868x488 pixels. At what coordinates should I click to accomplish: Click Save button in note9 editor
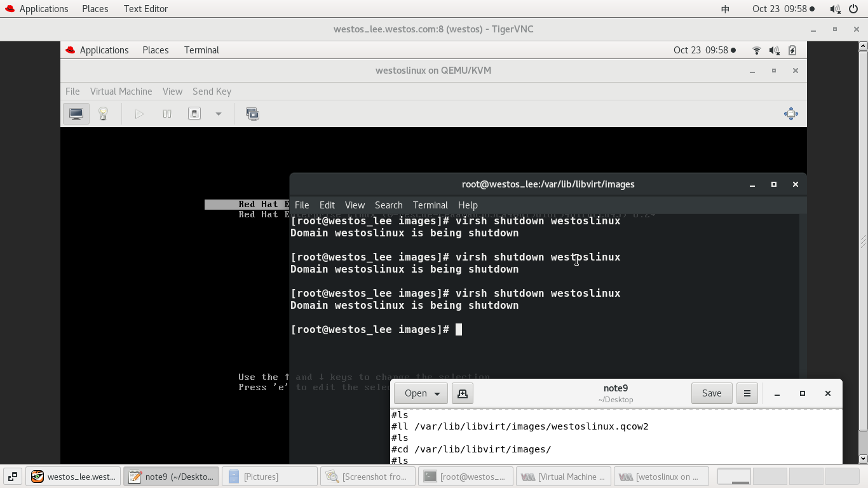[x=712, y=393]
